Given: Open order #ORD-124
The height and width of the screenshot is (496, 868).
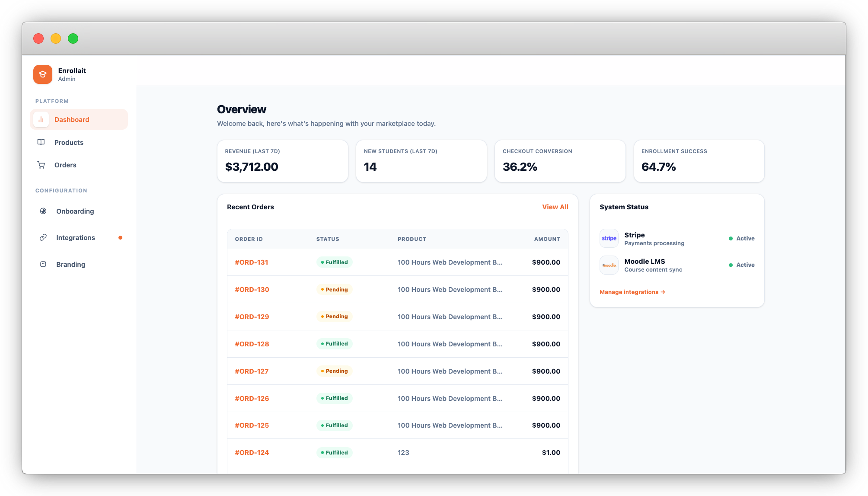Looking at the screenshot, I should coord(252,452).
